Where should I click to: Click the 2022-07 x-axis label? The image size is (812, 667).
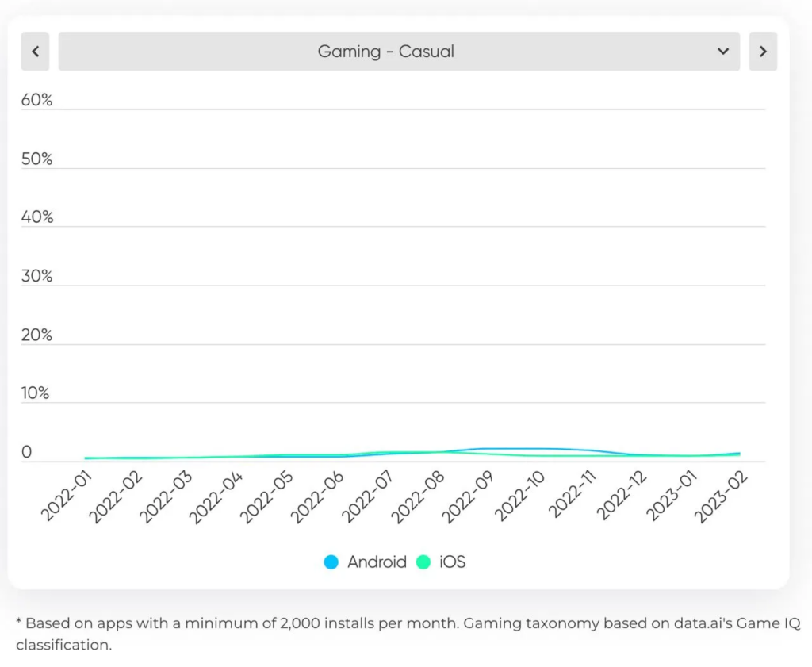(x=368, y=496)
